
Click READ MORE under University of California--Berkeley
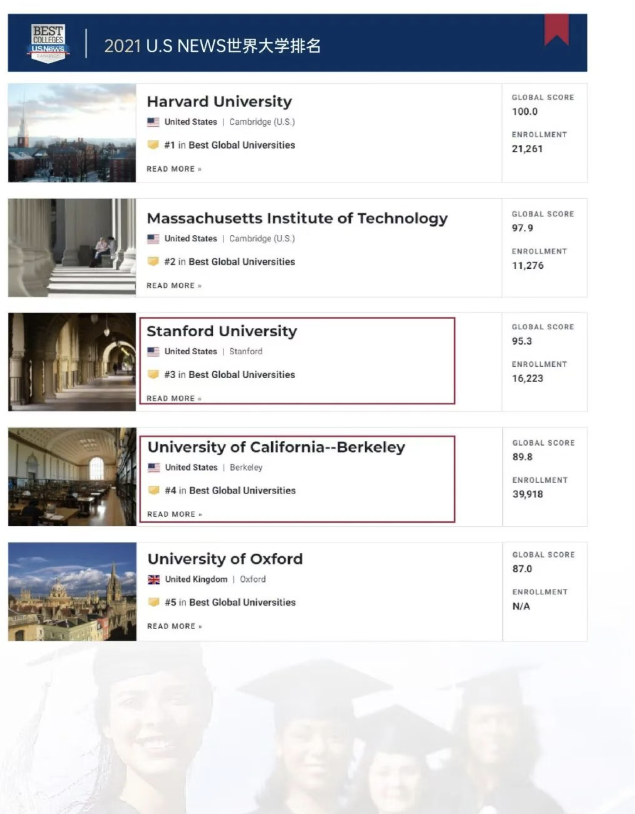[x=174, y=514]
